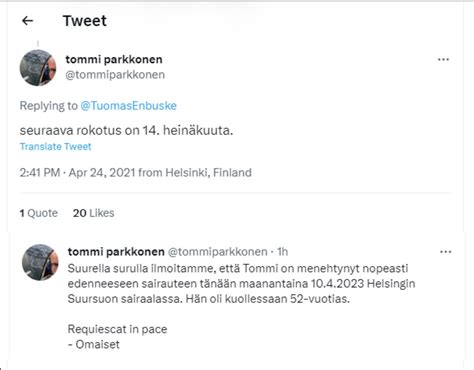Click the tweet text seuraava rokotus
Screen dimensions: 474x370
[x=126, y=130]
